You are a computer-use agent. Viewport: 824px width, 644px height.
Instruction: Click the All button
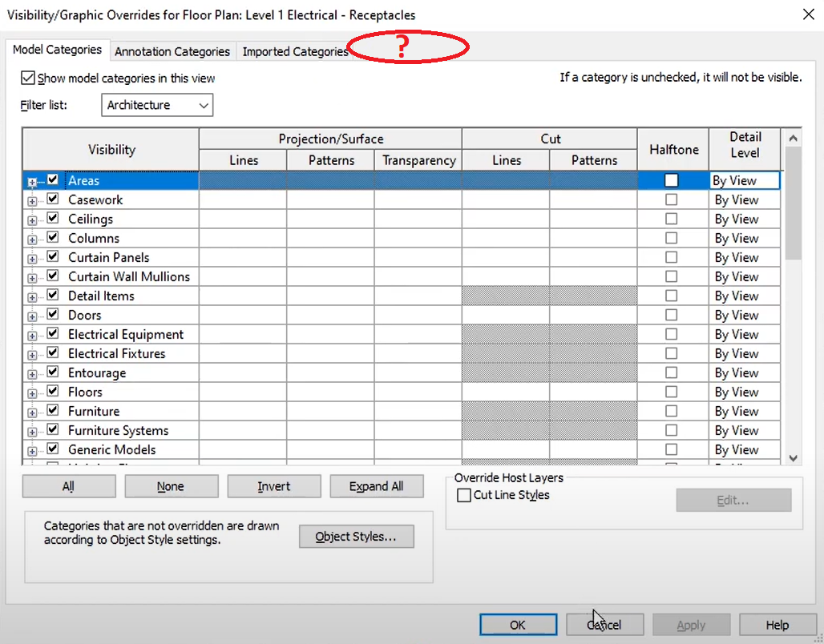tap(69, 486)
